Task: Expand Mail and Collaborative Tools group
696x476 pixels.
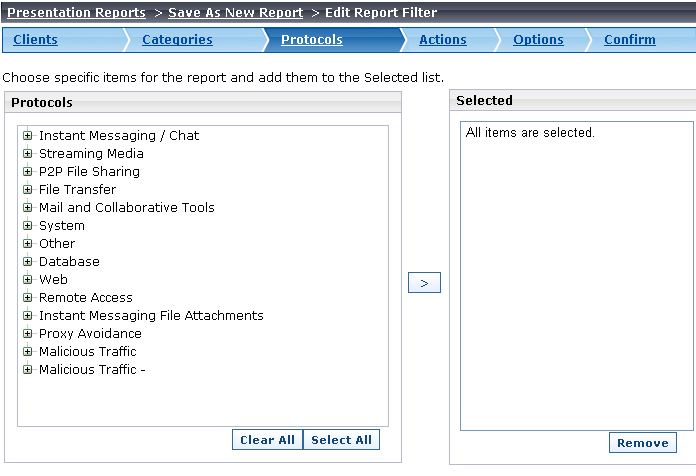Action: pos(28,207)
